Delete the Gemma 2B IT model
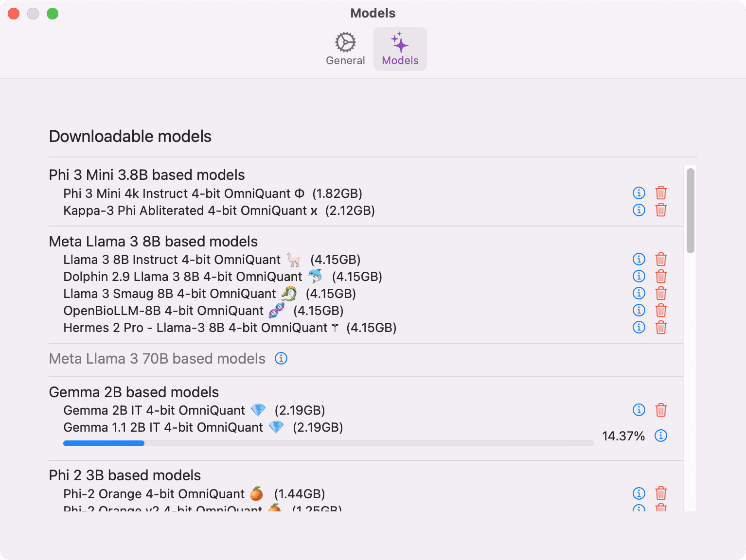 coord(661,410)
